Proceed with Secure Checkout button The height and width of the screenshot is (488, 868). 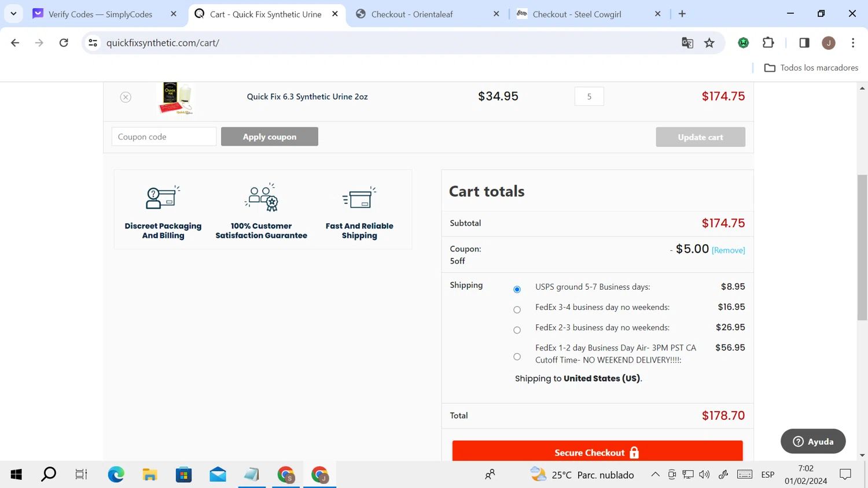(x=597, y=452)
